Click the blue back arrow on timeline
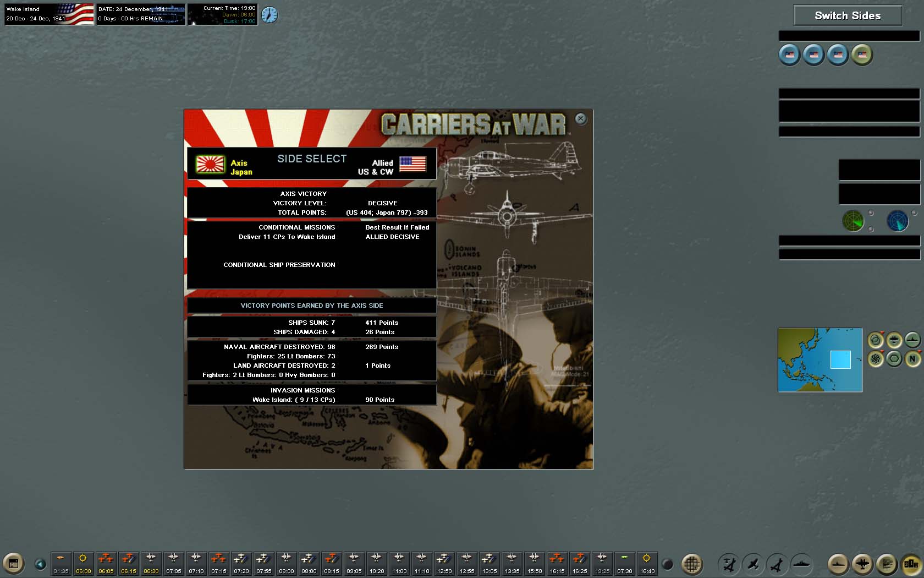The width and height of the screenshot is (924, 578). [40, 564]
